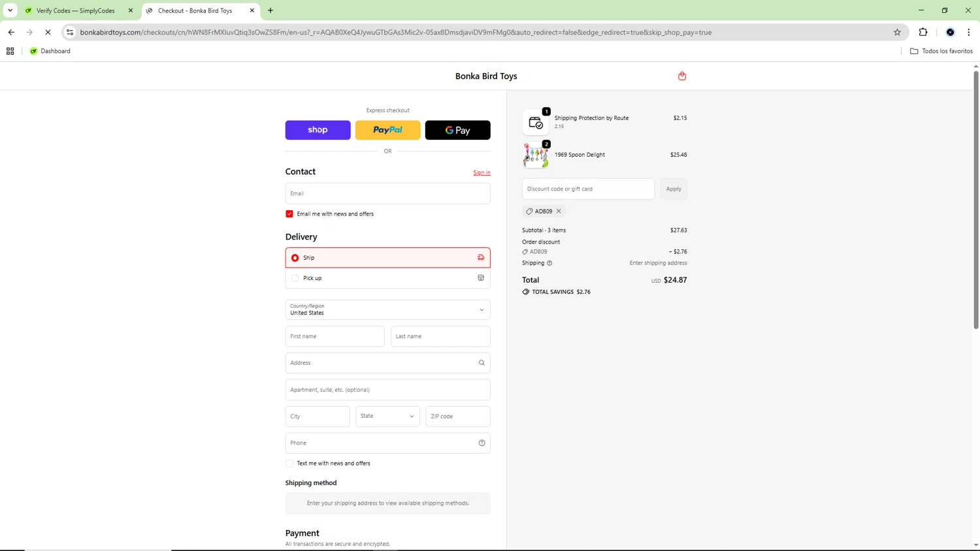Click the Shipping Protection by Route thumbnail
The height and width of the screenshot is (551, 980).
(535, 122)
